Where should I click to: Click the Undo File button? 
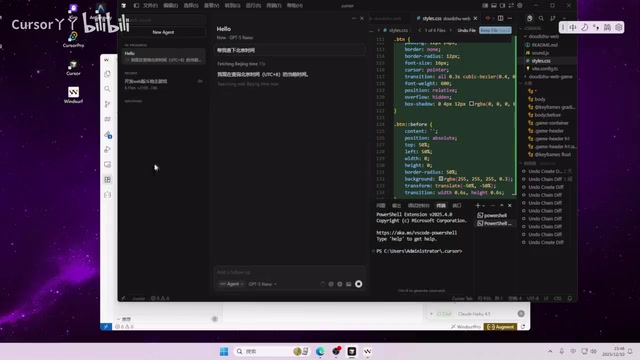coord(466,30)
